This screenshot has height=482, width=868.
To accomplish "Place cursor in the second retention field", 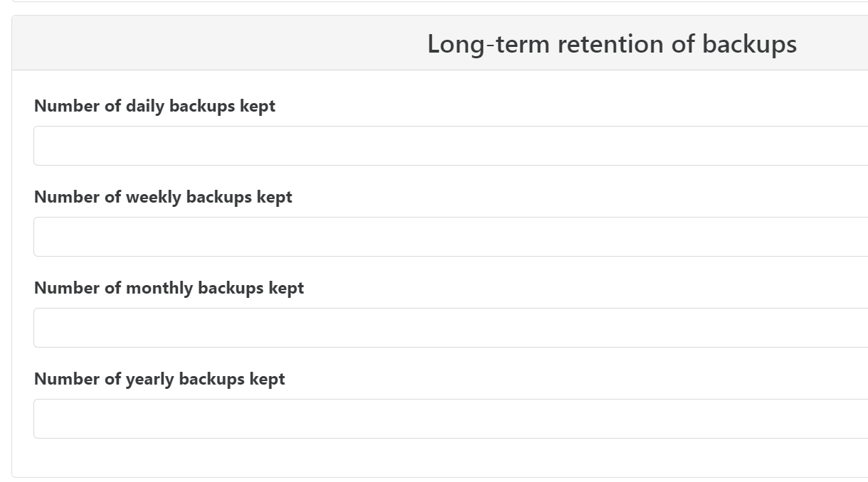I will (x=450, y=237).
